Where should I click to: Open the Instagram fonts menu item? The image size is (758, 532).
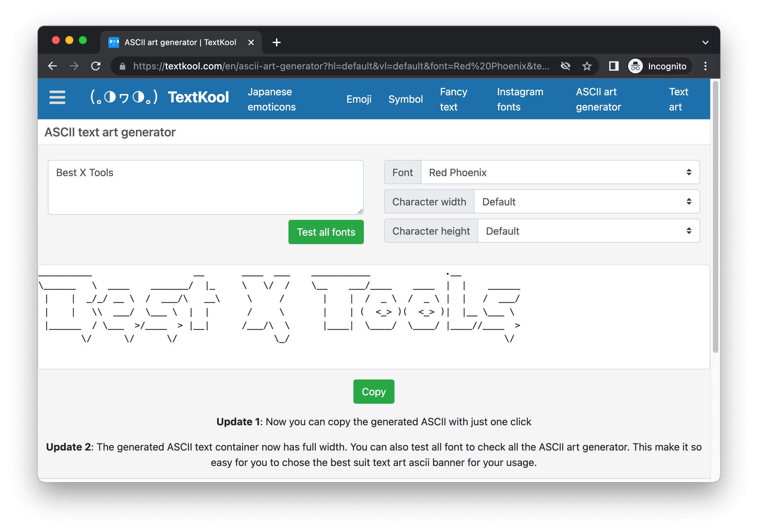point(520,99)
